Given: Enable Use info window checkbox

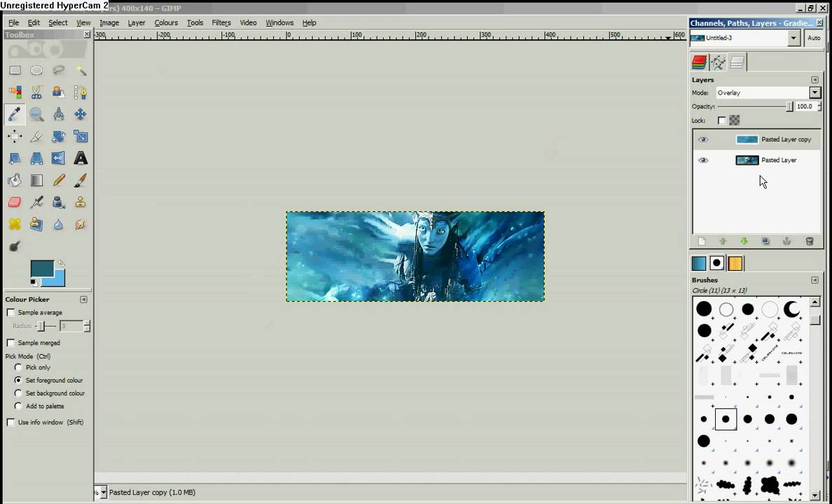Looking at the screenshot, I should 11,422.
